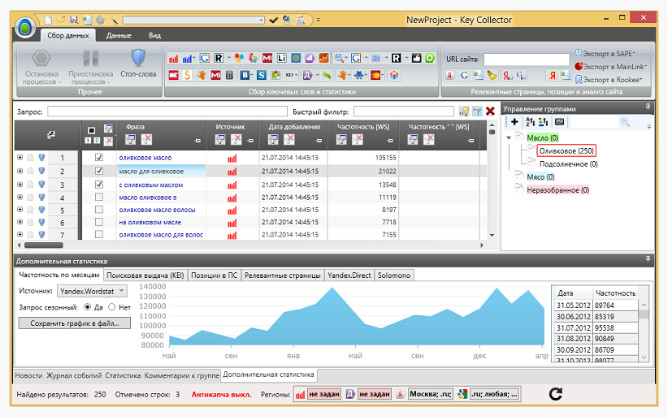Click the Стоп-слова shield icon
Viewport: 667px width, 418px height.
click(x=139, y=60)
